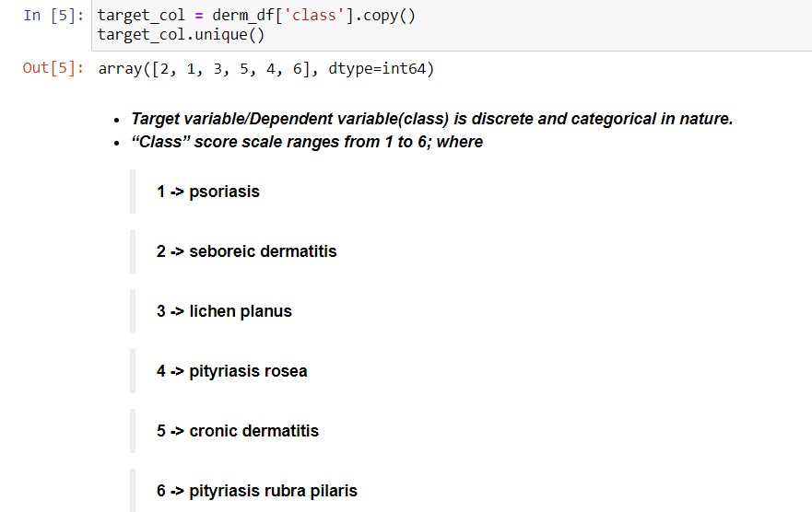Screen dimensions: 812x512
Task: Click the '1 -> psoriasis' blockquote
Action: (x=208, y=192)
